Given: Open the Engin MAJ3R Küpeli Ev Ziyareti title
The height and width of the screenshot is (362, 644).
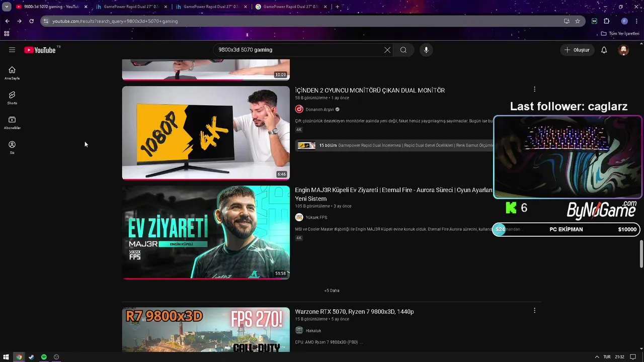Looking at the screenshot, I should coord(393,194).
